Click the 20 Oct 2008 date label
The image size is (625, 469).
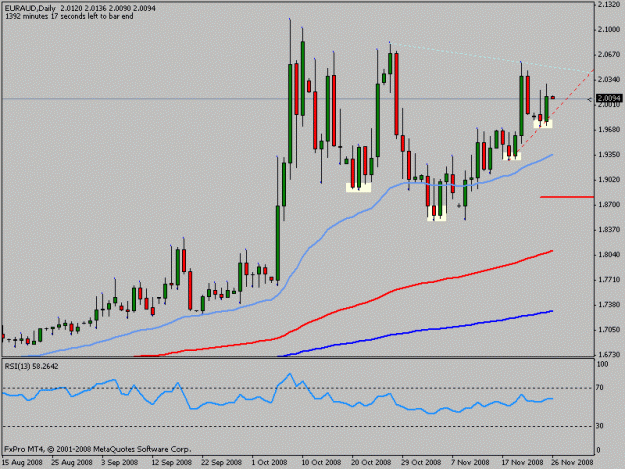point(371,462)
